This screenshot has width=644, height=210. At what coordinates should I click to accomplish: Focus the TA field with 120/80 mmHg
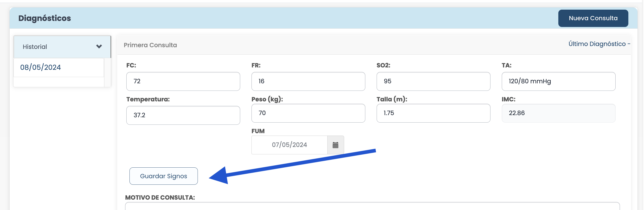pos(558,81)
